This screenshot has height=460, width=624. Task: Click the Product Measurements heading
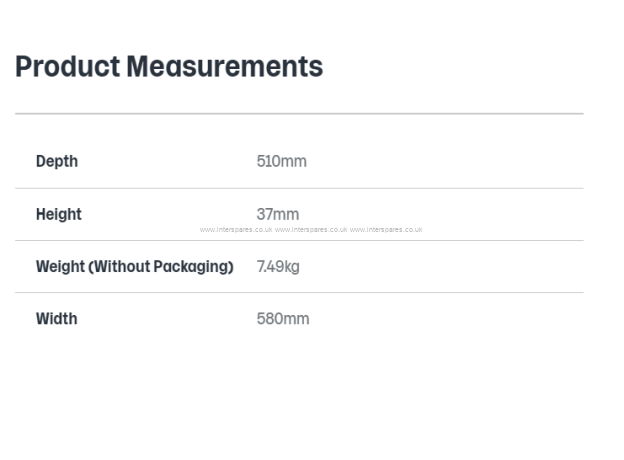[169, 66]
